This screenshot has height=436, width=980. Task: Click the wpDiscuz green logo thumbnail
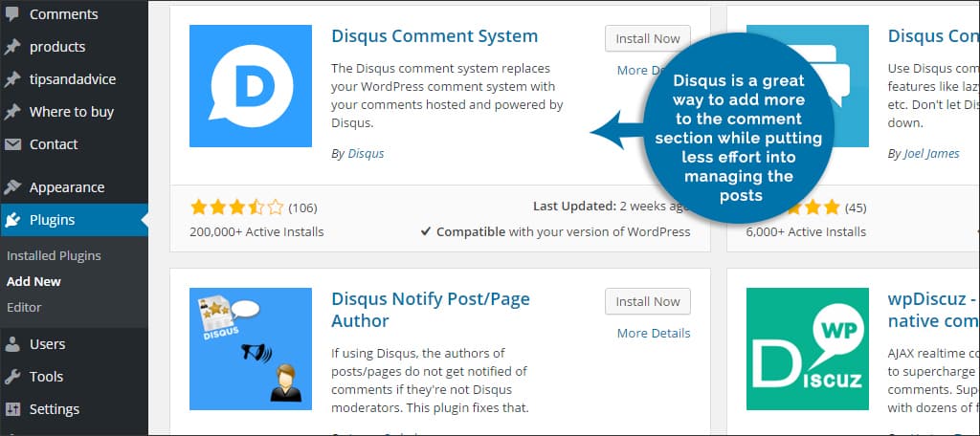[x=808, y=349]
